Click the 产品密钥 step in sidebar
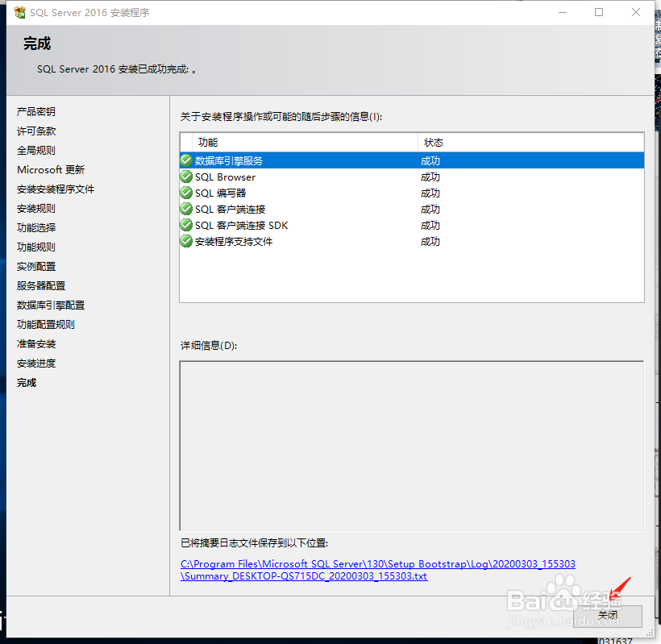 pyautogui.click(x=36, y=111)
